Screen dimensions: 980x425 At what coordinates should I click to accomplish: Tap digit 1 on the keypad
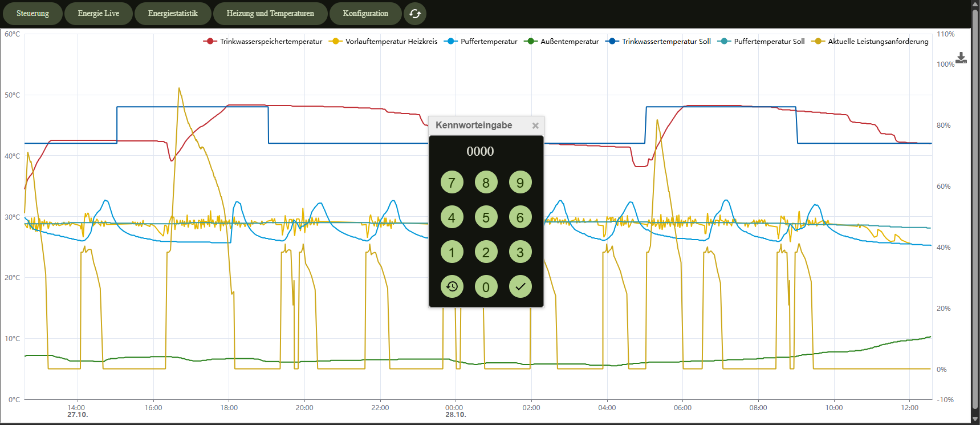point(452,252)
